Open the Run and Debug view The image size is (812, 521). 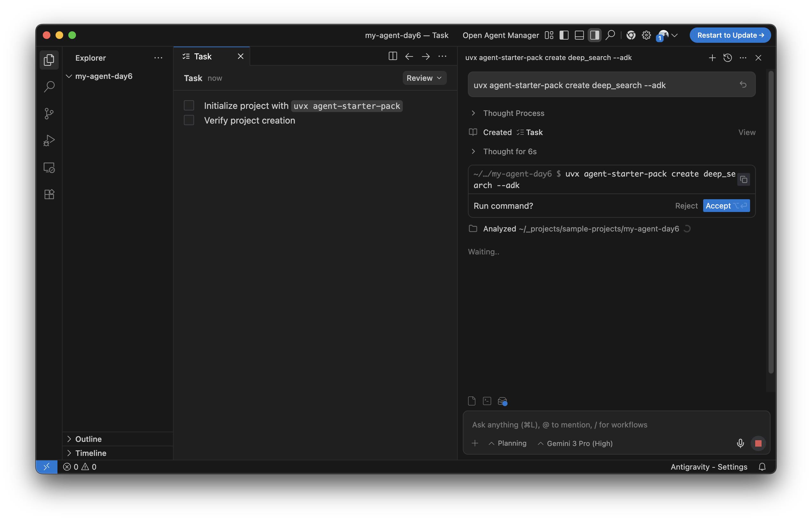49,140
